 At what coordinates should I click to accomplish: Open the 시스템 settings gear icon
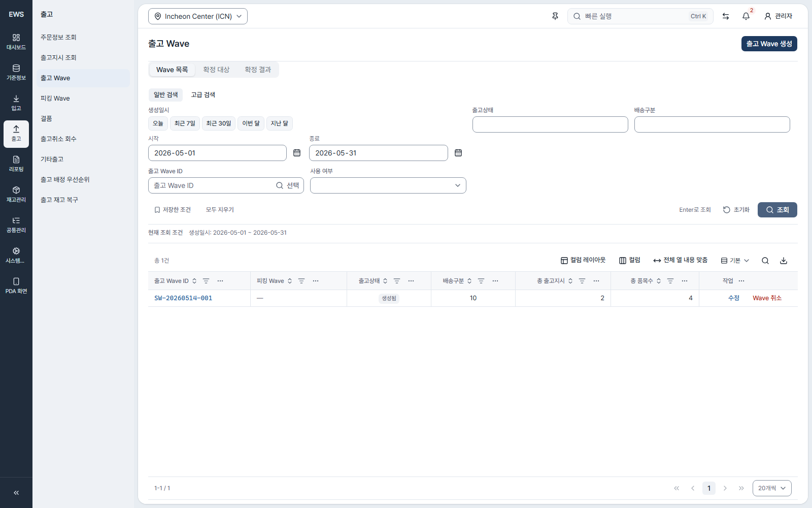point(16,256)
